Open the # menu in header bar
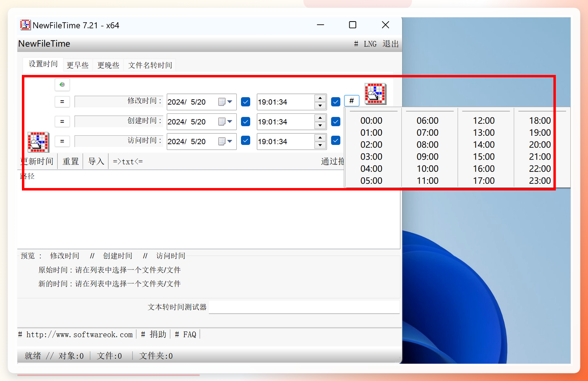The image size is (588, 381). point(356,44)
